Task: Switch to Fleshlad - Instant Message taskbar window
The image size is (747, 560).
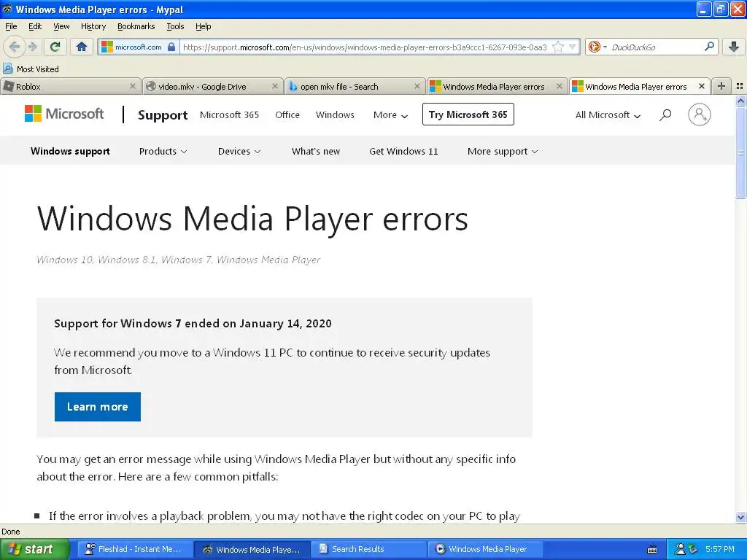Action: click(x=135, y=549)
